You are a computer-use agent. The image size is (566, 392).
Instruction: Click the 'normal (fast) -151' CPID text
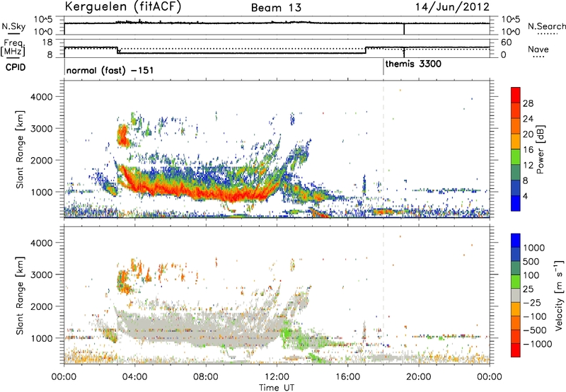click(x=110, y=70)
